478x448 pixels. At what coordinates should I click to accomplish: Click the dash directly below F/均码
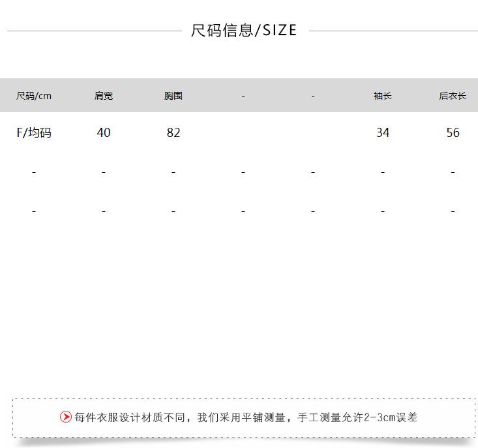click(x=34, y=172)
